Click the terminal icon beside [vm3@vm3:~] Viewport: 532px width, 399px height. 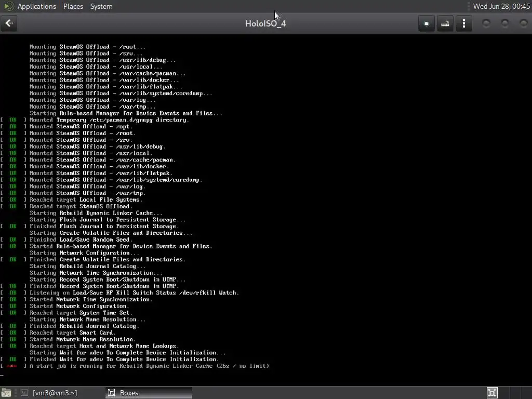[24, 393]
